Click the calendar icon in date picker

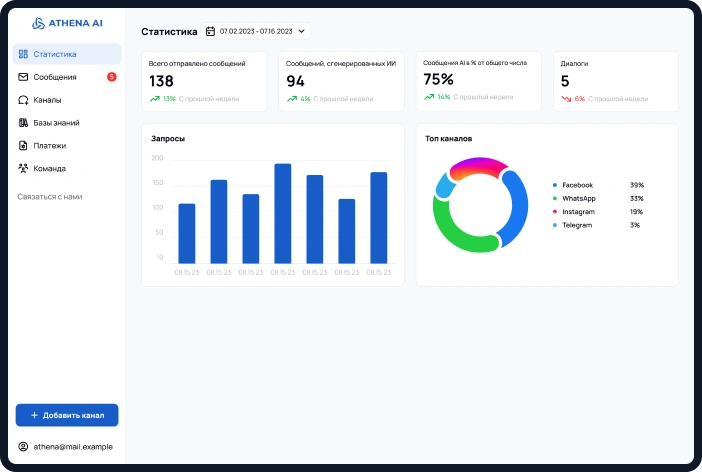click(210, 32)
